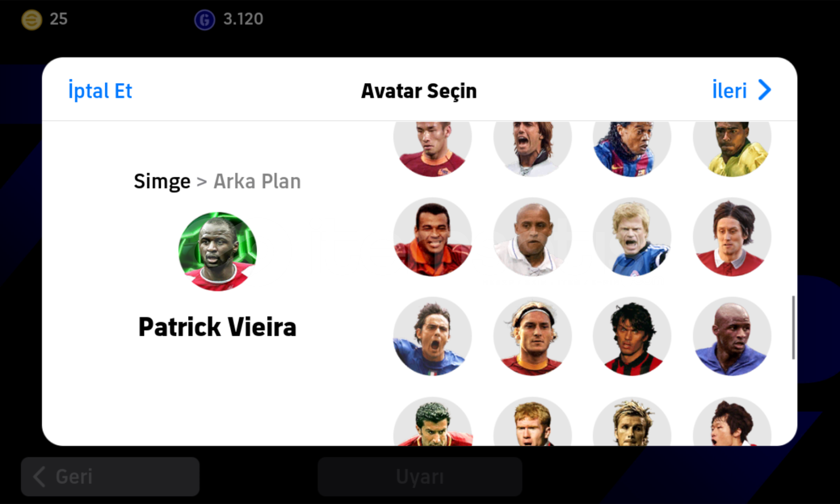
Task: Click the avatar list scrollbar
Action: click(x=793, y=327)
